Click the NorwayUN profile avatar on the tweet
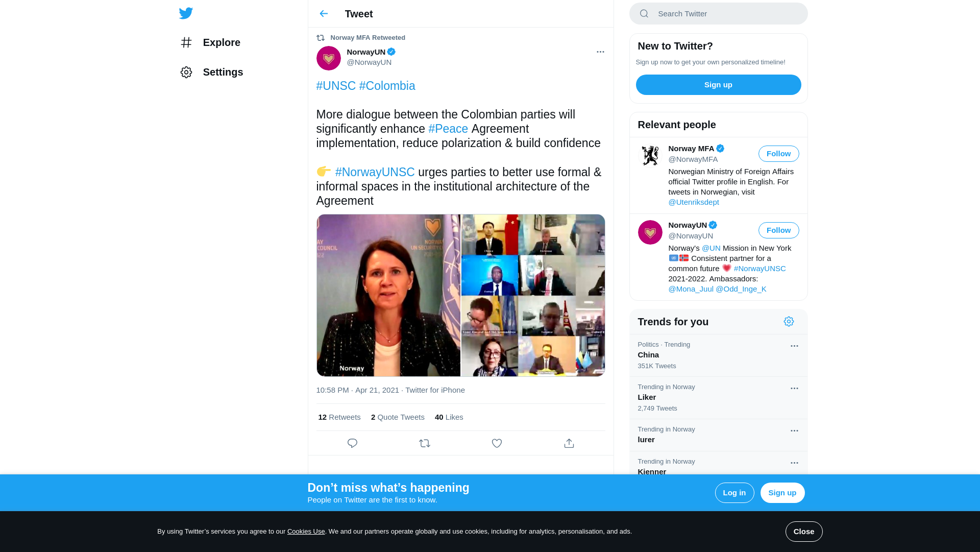 [x=329, y=58]
